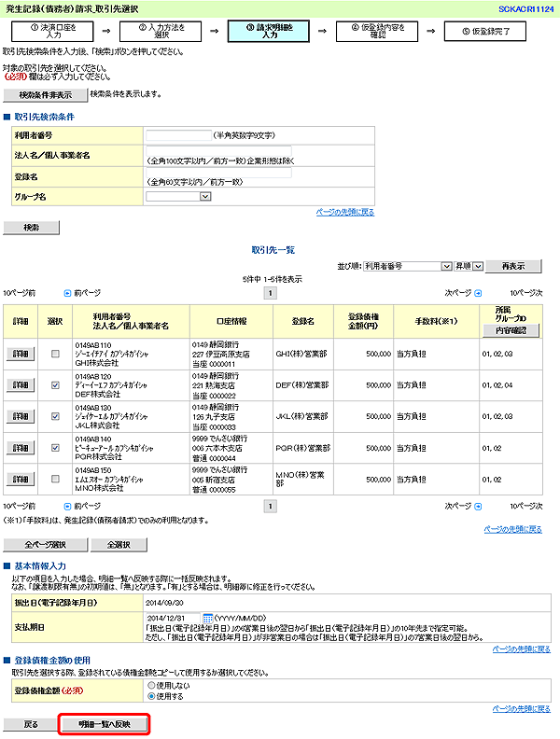The height and width of the screenshot is (739, 560).
Task: Click 10ページ前 above the table
Action: [20, 293]
